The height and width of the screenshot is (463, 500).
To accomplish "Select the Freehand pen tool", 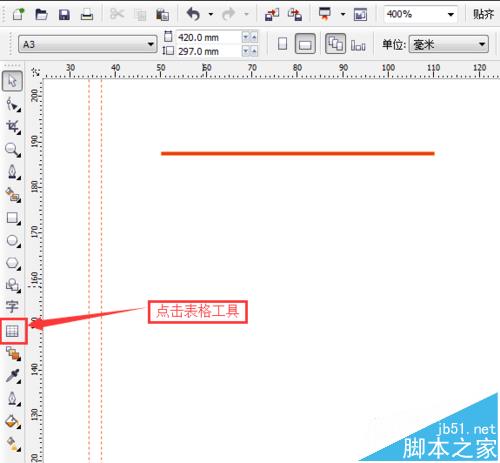I will pyautogui.click(x=13, y=172).
